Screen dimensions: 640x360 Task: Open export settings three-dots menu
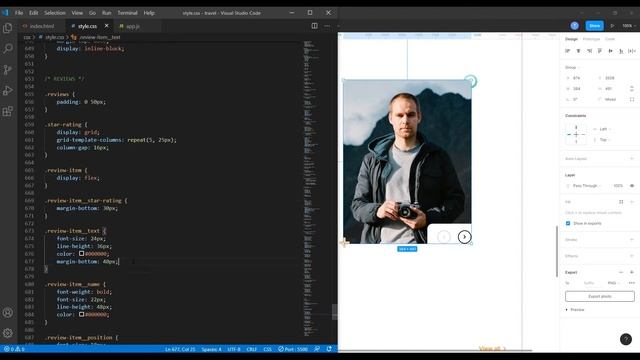click(632, 283)
